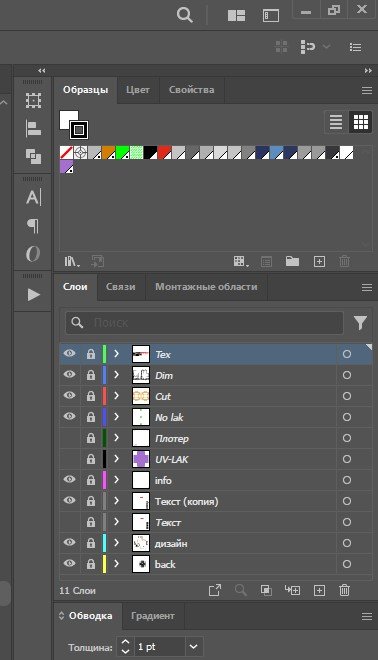Click the stroke weight stepper arrows
Viewport: 378px width, 660px height.
[x=125, y=647]
